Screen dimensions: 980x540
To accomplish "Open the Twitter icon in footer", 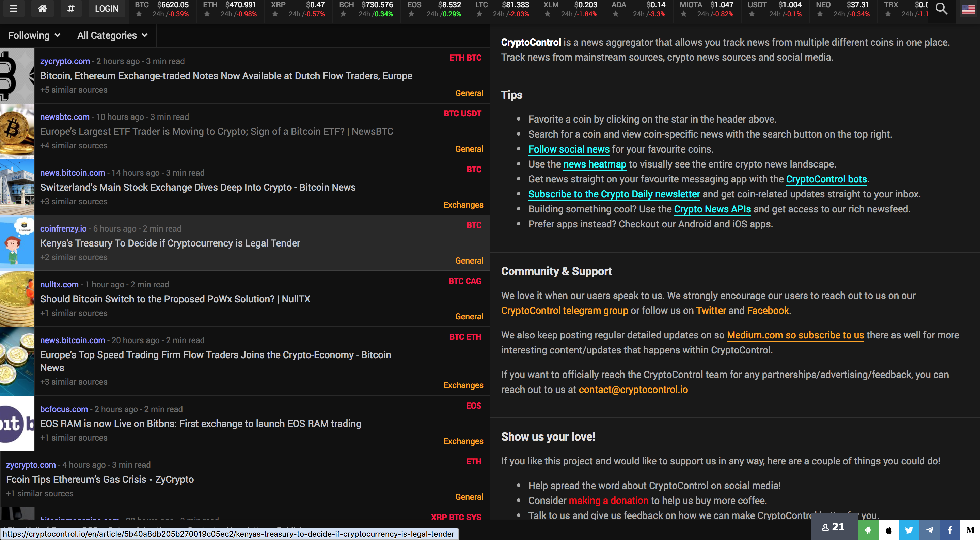I will [909, 530].
